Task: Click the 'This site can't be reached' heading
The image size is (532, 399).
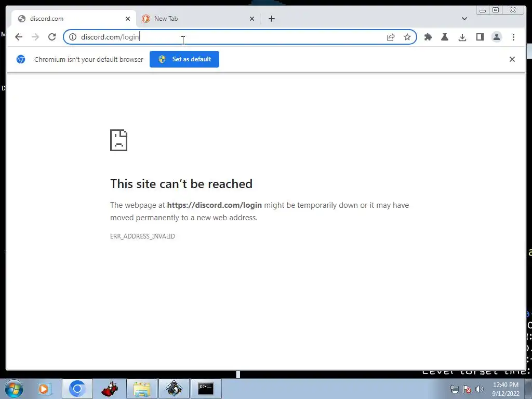Action: (181, 183)
